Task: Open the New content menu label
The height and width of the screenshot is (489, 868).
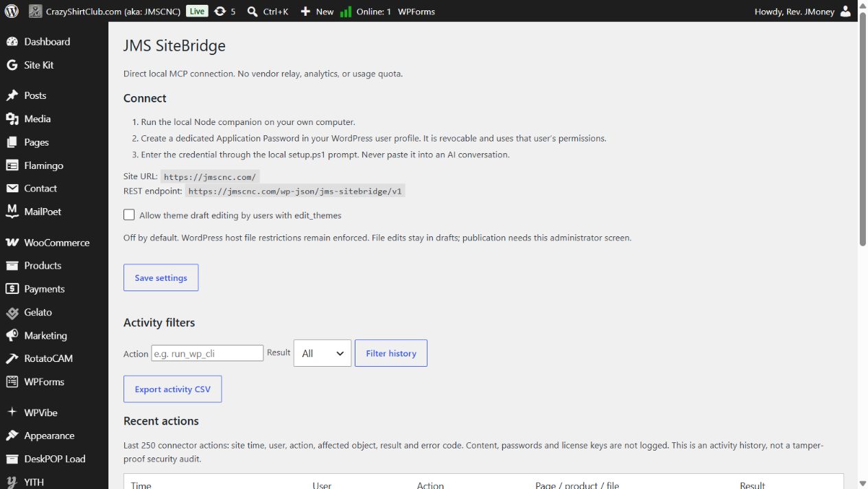Action: [325, 11]
